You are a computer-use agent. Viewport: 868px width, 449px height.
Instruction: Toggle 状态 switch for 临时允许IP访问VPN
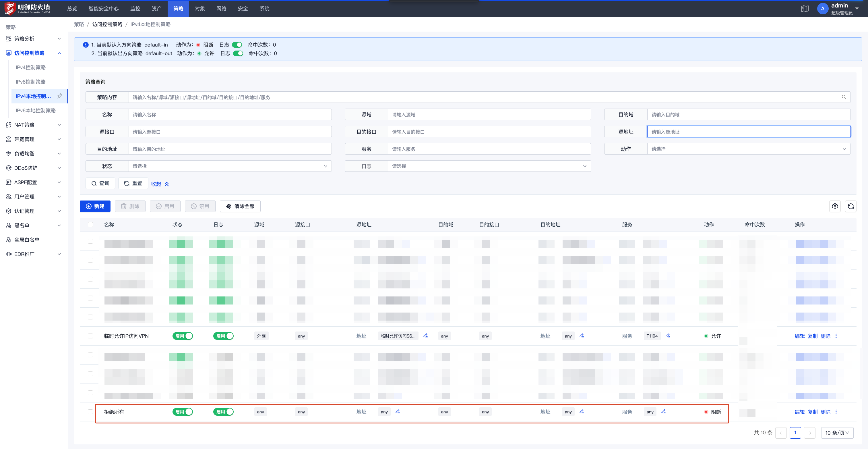pos(182,336)
